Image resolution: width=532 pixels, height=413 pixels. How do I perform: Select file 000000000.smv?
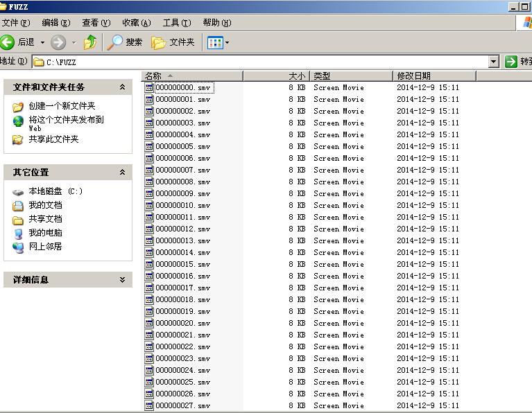click(x=183, y=87)
